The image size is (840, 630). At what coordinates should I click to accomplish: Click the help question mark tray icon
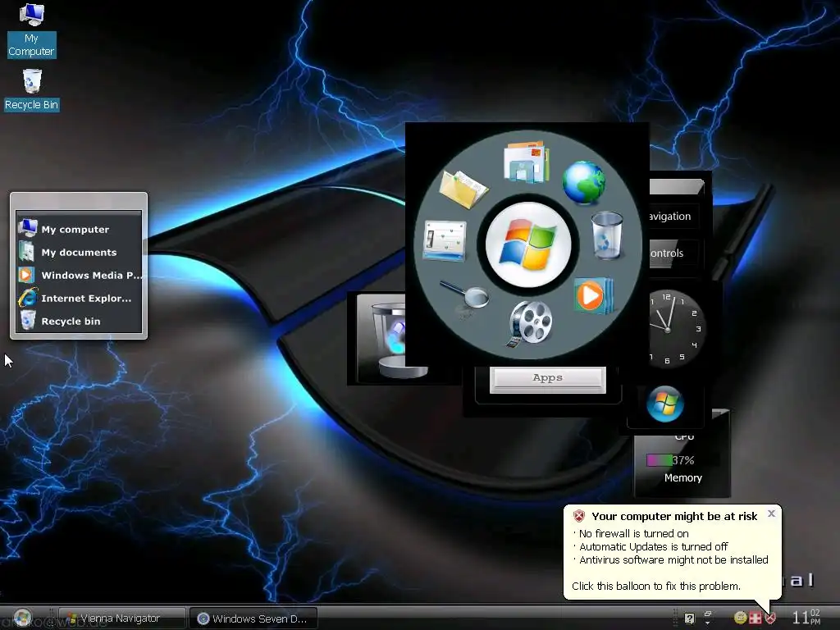coord(689,619)
